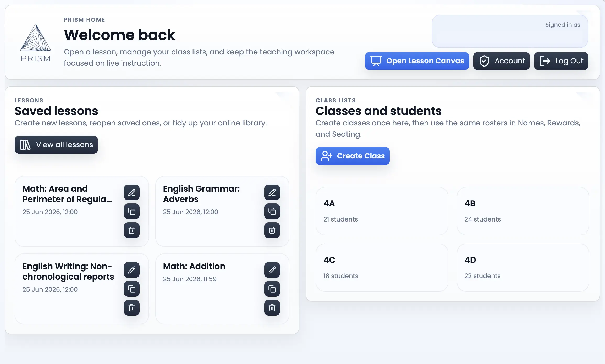
Task: Open Lesson Canvas
Action: pyautogui.click(x=417, y=61)
